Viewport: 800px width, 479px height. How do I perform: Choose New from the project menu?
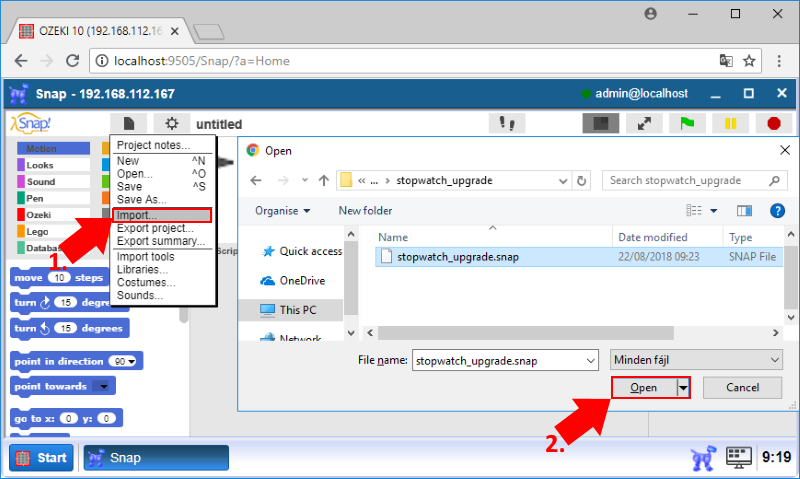pyautogui.click(x=162, y=161)
